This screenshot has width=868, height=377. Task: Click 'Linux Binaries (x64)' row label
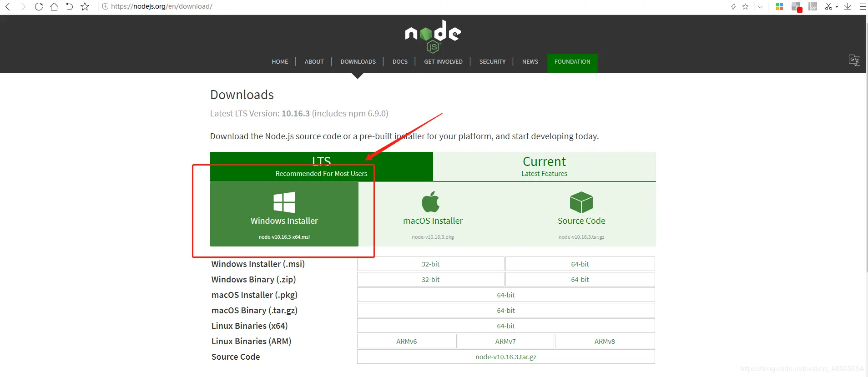click(249, 326)
